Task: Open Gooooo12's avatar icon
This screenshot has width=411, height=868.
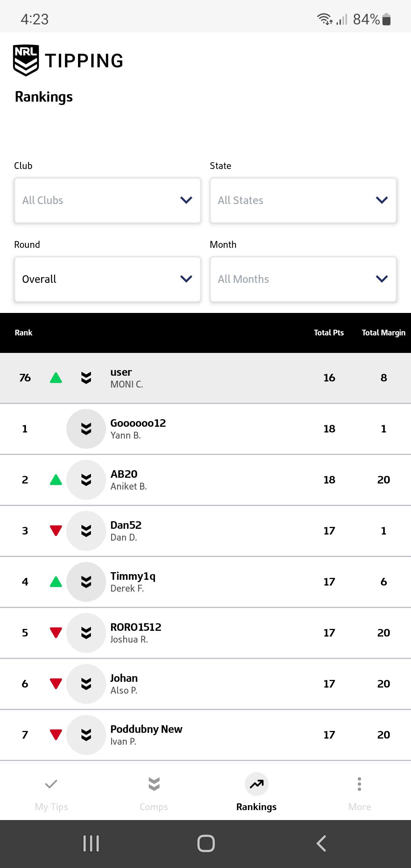Action: click(86, 429)
